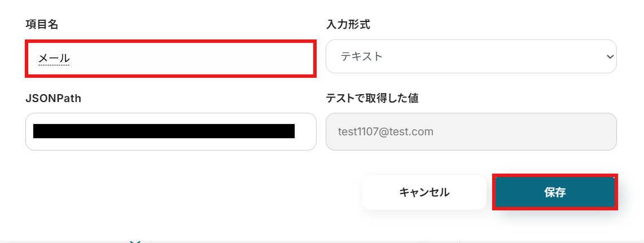Click the 項目名 field label
The width and height of the screenshot is (644, 243).
tap(42, 24)
